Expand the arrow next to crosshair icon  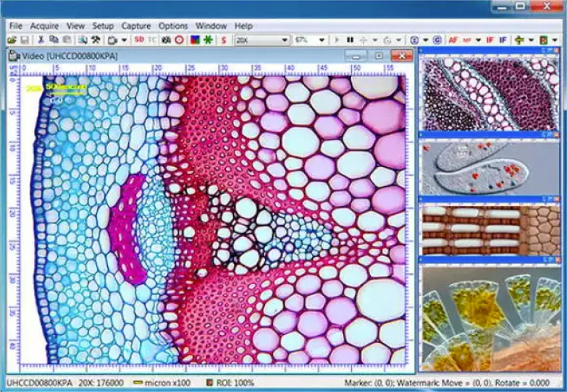[x=375, y=40]
